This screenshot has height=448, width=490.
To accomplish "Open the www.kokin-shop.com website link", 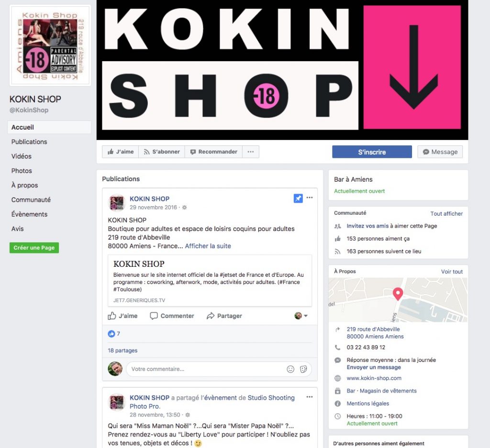I will click(374, 378).
